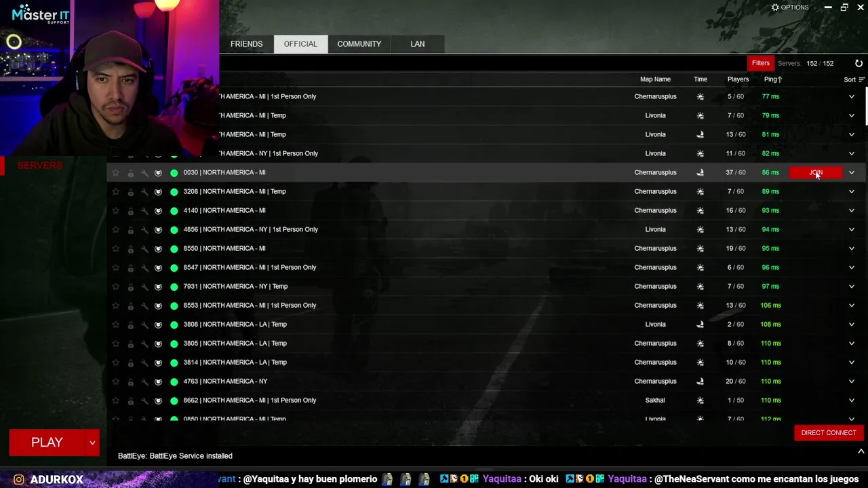Toggle favorite star on server 7931
The image size is (868, 488).
116,287
